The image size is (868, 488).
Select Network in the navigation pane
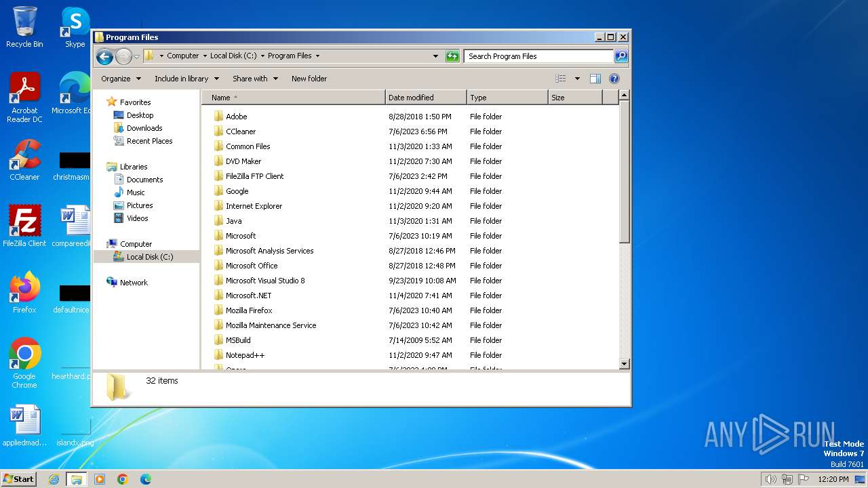pyautogui.click(x=134, y=283)
